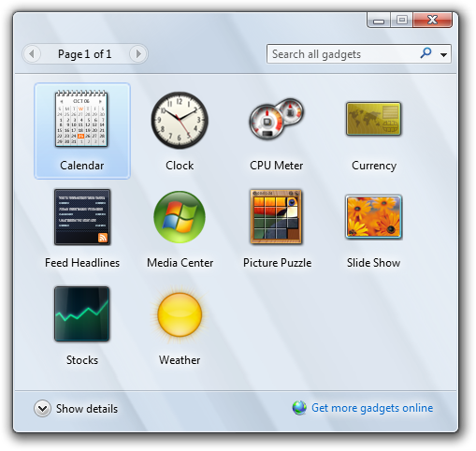Viewport: 476px width, 451px height.
Task: Go to the next gadgets page
Action: click(x=138, y=54)
